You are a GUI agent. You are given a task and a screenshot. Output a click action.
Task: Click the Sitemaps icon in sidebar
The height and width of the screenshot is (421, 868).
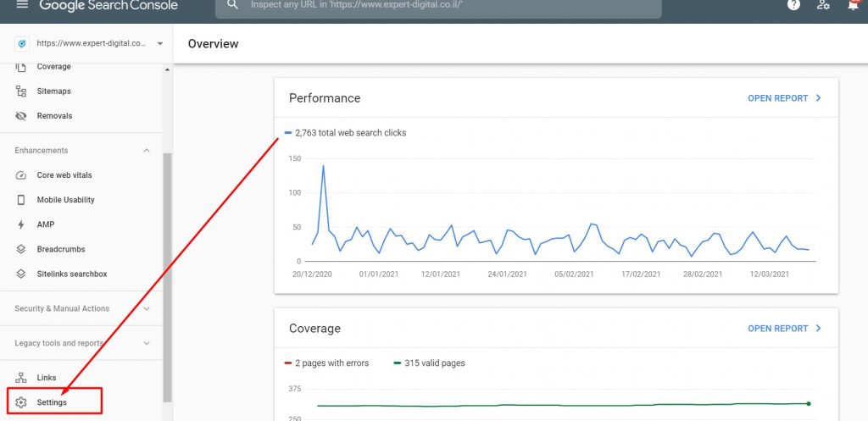click(21, 91)
